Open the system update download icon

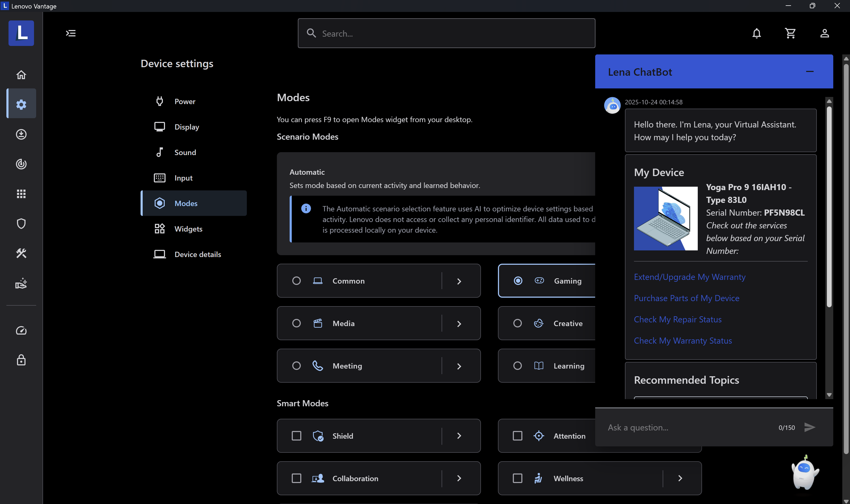coord(21,134)
